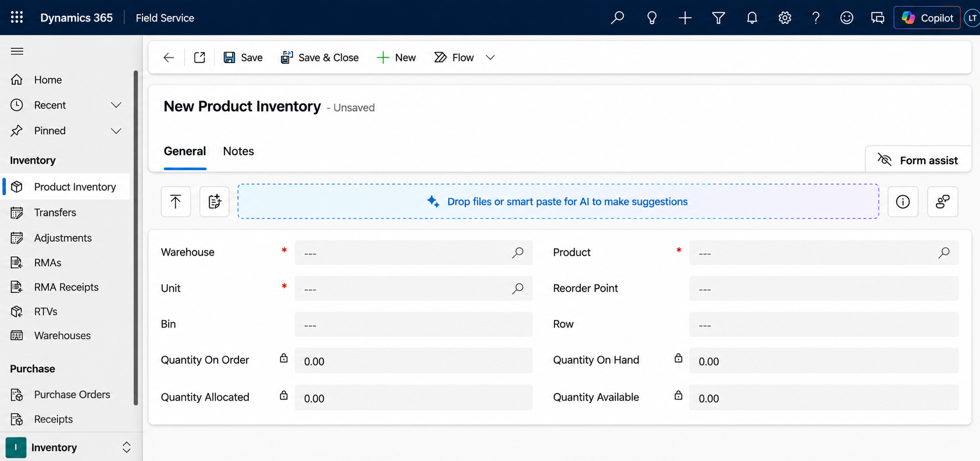The height and width of the screenshot is (461, 980).
Task: Open Unit lookup search
Action: click(x=517, y=288)
